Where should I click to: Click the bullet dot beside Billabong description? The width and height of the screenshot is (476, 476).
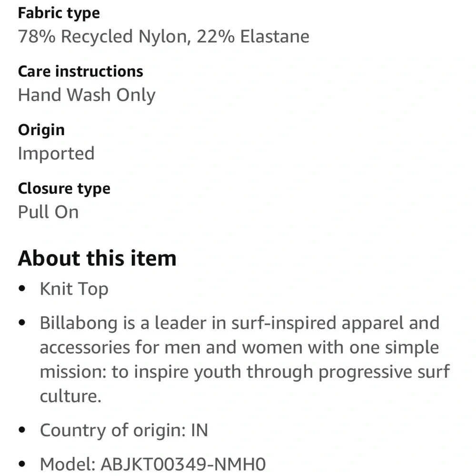pos(21,324)
